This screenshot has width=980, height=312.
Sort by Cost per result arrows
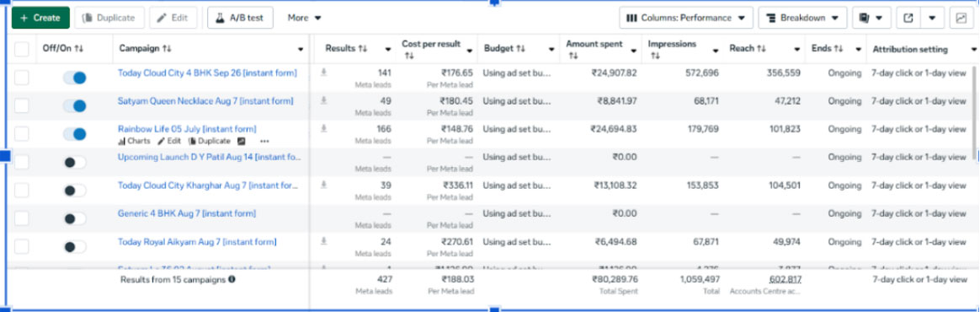tap(409, 56)
